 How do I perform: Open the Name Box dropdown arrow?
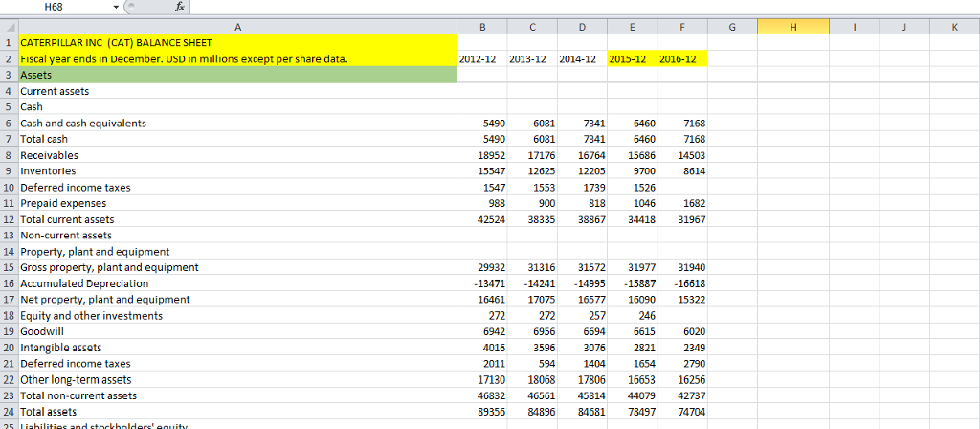(x=115, y=7)
